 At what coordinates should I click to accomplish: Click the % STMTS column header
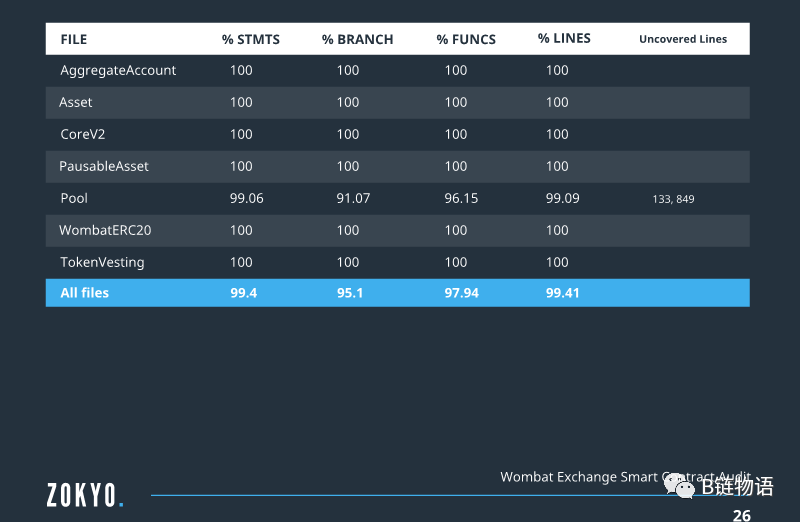pyautogui.click(x=251, y=39)
